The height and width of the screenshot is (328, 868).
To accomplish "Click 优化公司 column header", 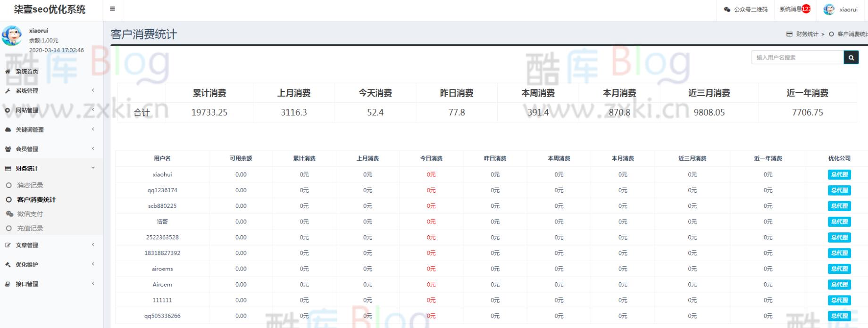I will point(839,158).
